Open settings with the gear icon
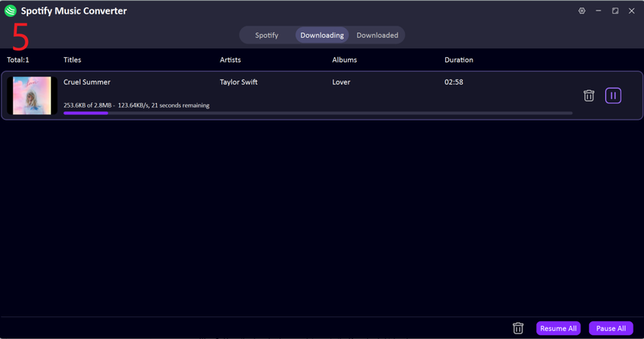The height and width of the screenshot is (339, 644). (582, 11)
